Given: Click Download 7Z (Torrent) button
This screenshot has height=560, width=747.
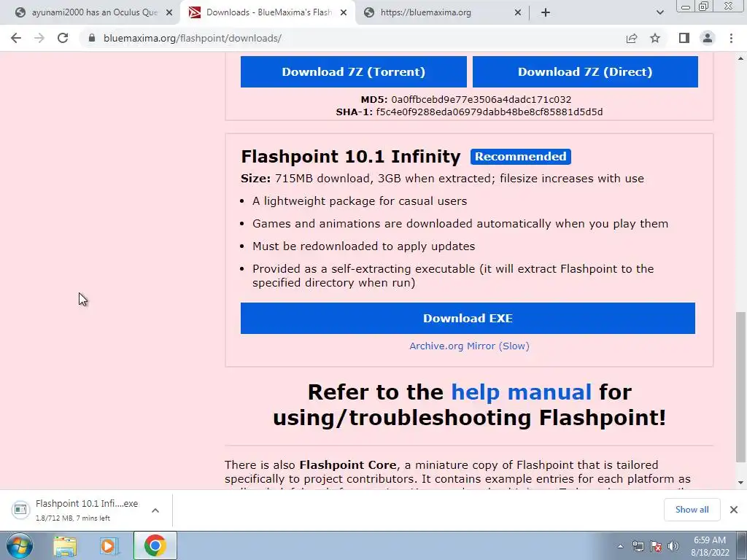Looking at the screenshot, I should (354, 72).
